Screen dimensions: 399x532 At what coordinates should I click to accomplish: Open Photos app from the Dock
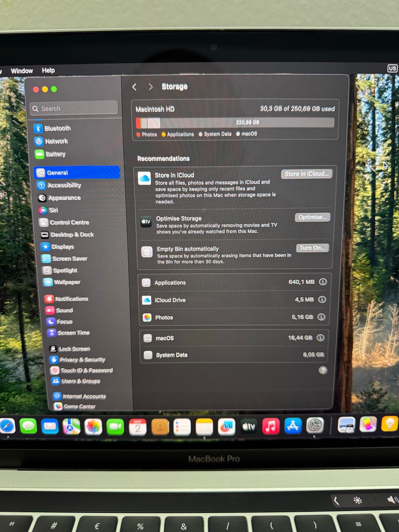tap(94, 427)
